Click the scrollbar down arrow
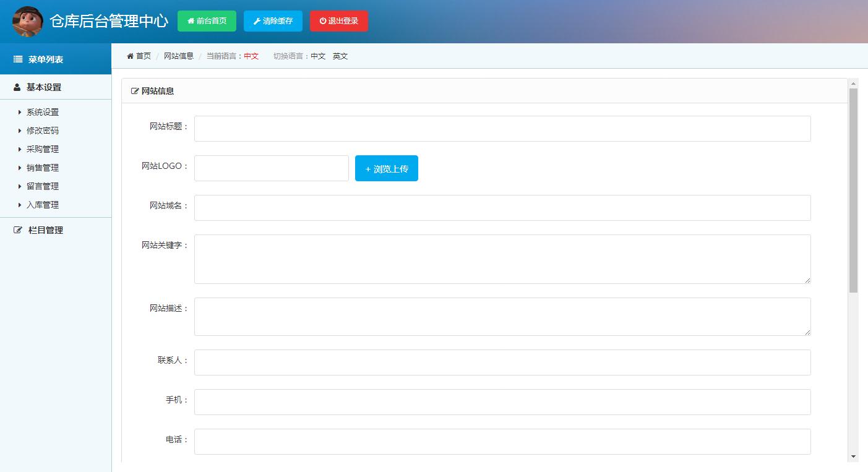Image resolution: width=868 pixels, height=472 pixels. (x=853, y=457)
